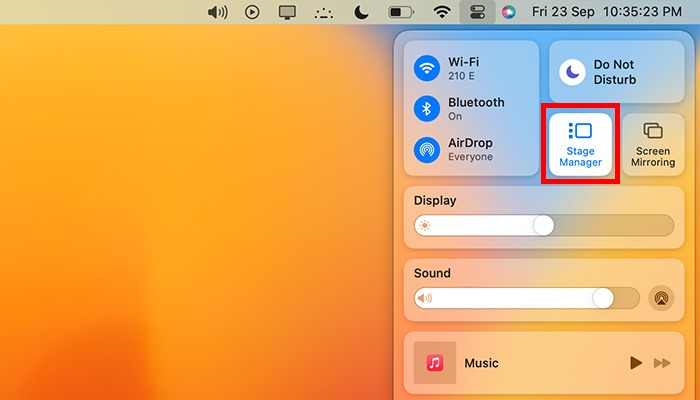Viewport: 700px width, 400px height.
Task: Toggle Wi-Fi using its blue icon
Action: (x=427, y=68)
